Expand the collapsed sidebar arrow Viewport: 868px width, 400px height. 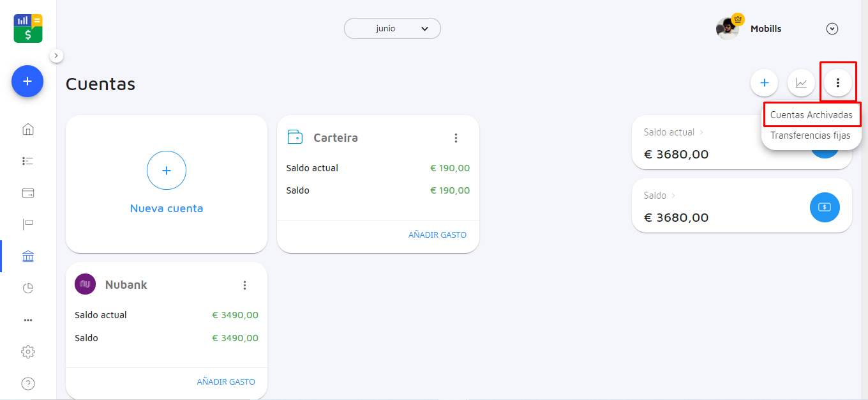[x=56, y=56]
